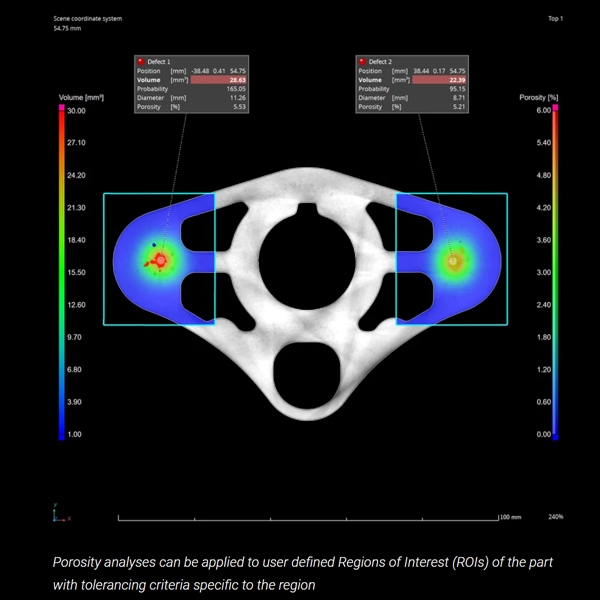Viewport: 600px width, 600px height.
Task: Click Defect 1 Porosity value 5.53
Action: tap(237, 106)
